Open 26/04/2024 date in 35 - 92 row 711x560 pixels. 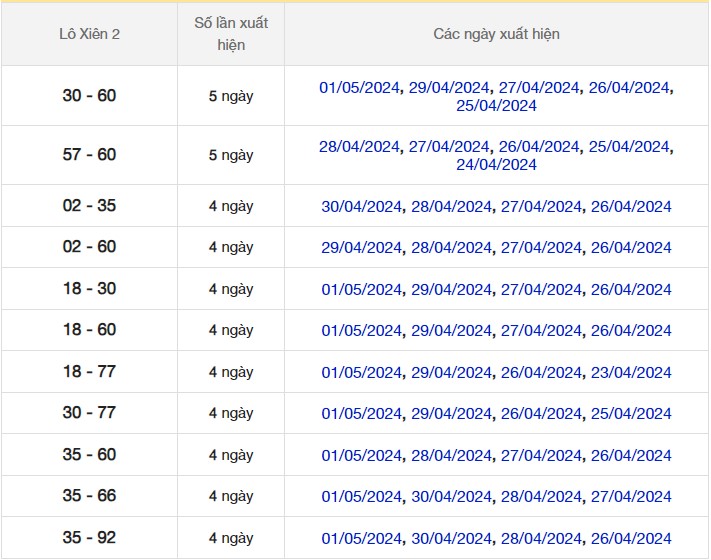630,539
